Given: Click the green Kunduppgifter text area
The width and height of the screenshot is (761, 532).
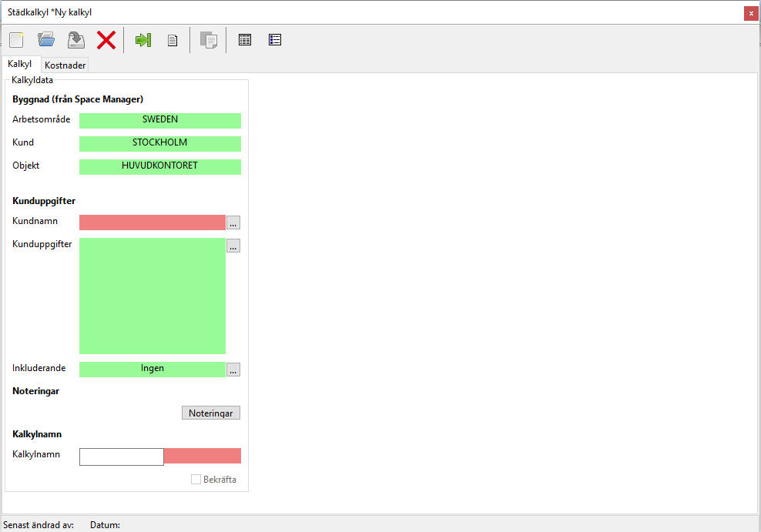Looking at the screenshot, I should (x=153, y=296).
